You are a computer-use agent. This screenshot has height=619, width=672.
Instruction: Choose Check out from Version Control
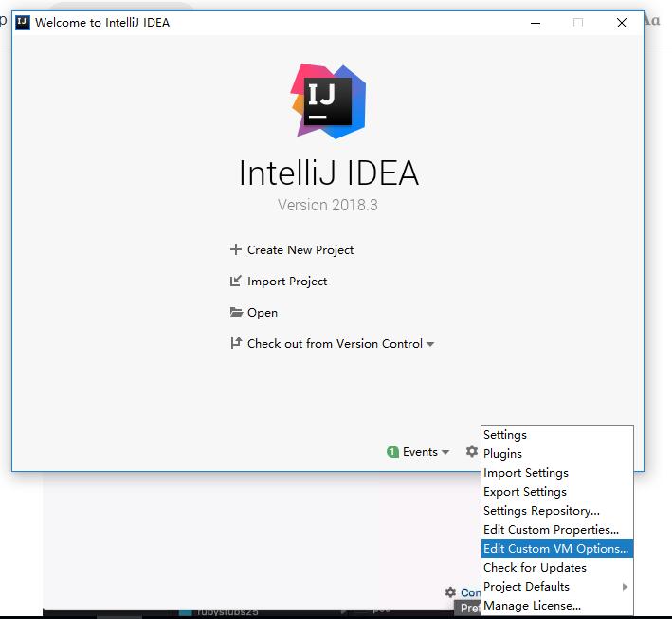pyautogui.click(x=335, y=344)
